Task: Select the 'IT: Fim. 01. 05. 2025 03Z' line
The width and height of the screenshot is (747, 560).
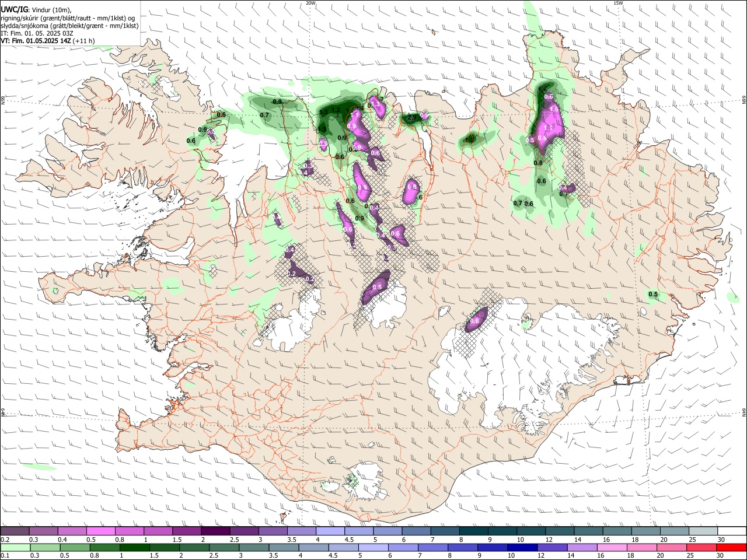Action: 37,33
